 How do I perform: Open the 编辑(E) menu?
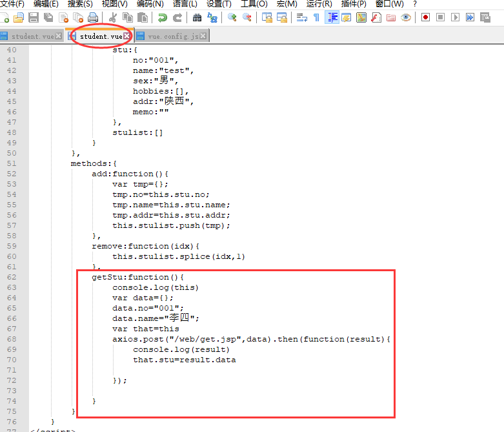(46, 4)
